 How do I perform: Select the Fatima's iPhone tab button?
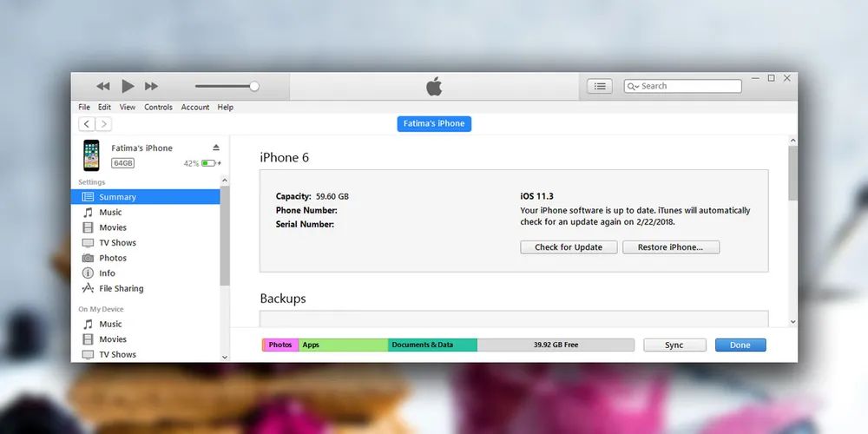(x=434, y=124)
